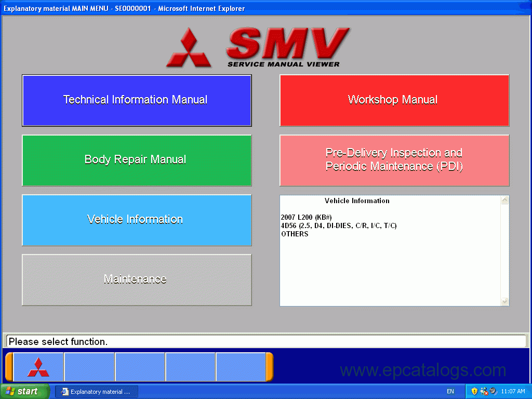Open the Workshop Manual
This screenshot has width=532, height=399.
(394, 100)
